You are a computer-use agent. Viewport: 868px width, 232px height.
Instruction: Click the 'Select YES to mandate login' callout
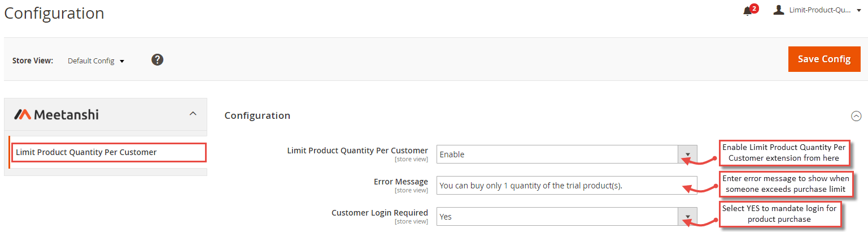[x=779, y=213]
